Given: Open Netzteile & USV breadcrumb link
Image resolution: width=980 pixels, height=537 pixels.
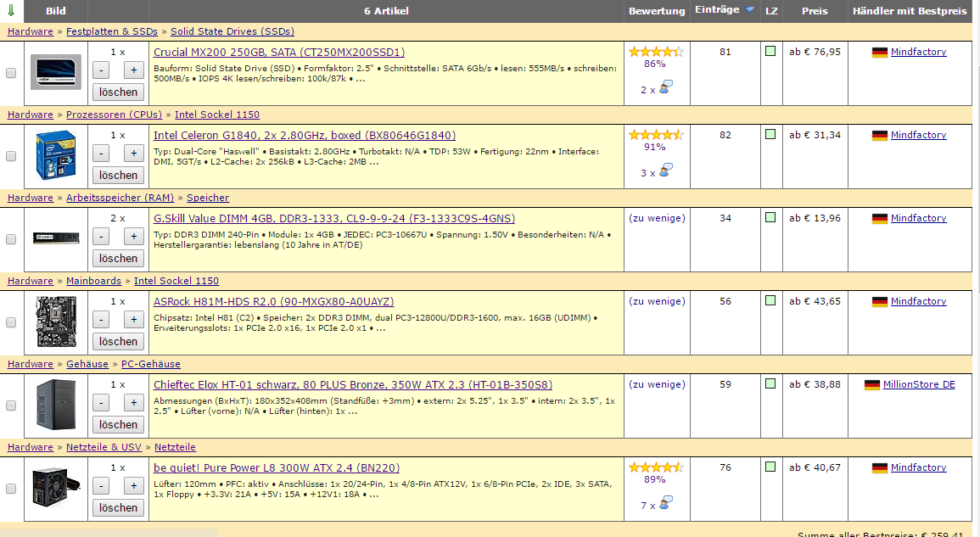Looking at the screenshot, I should (x=104, y=447).
